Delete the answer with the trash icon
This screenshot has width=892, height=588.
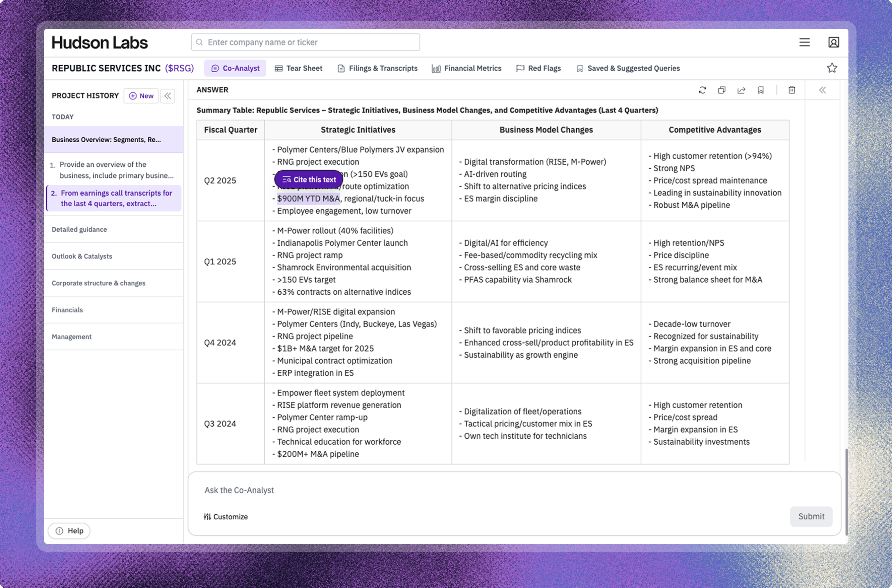point(791,90)
